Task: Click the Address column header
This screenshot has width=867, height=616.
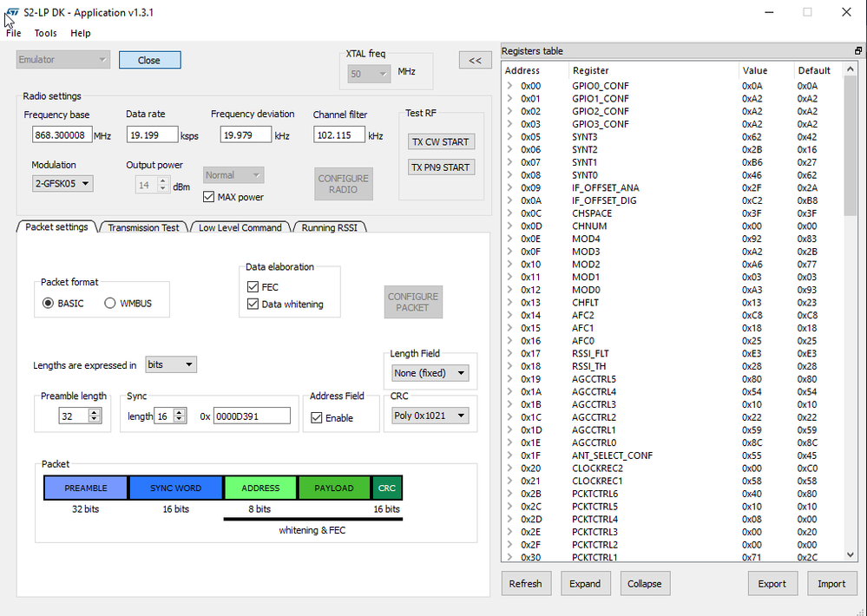Action: (x=522, y=71)
